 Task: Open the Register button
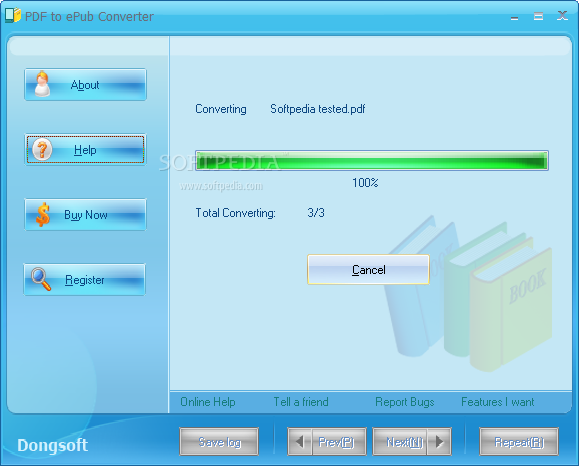(85, 280)
